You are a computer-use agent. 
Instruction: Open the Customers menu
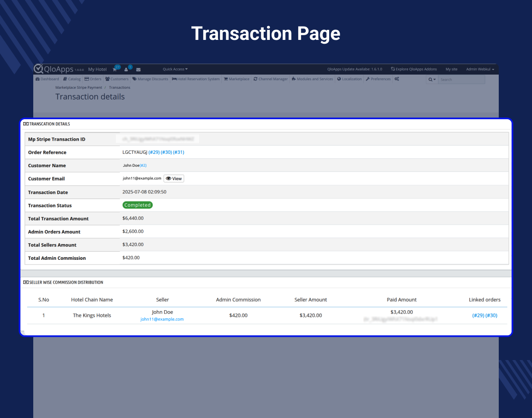[117, 79]
